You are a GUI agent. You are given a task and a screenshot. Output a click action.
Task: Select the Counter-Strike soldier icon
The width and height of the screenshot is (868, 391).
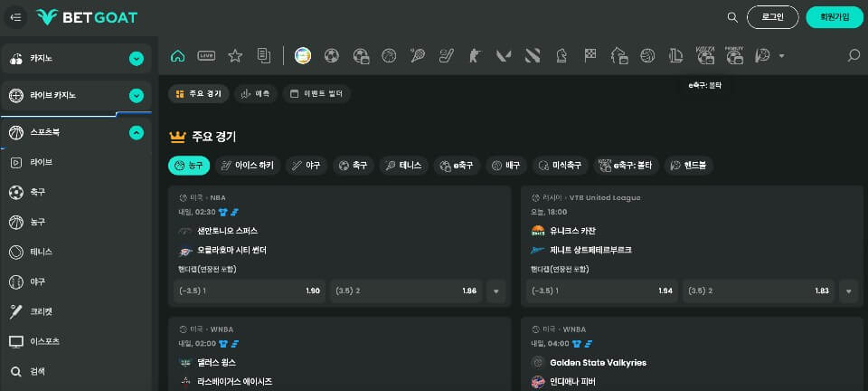(x=475, y=55)
